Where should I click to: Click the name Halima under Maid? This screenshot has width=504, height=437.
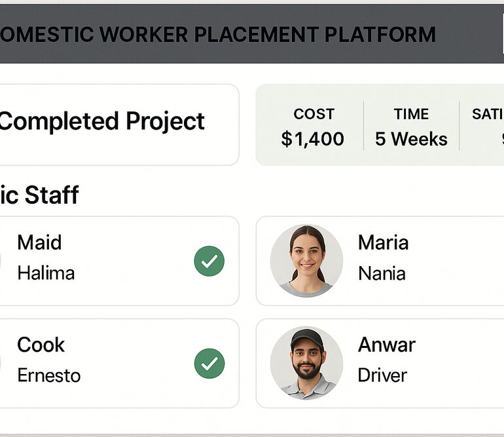tap(46, 273)
